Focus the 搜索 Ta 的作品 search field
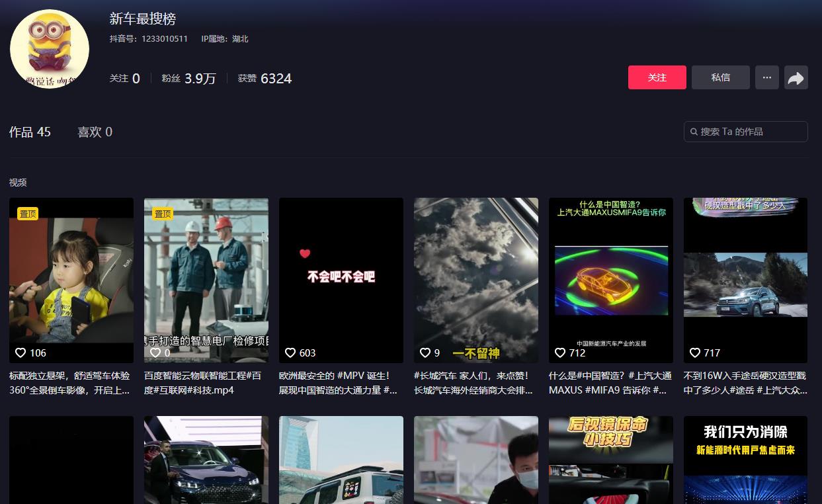This screenshot has width=822, height=504. pos(745,132)
